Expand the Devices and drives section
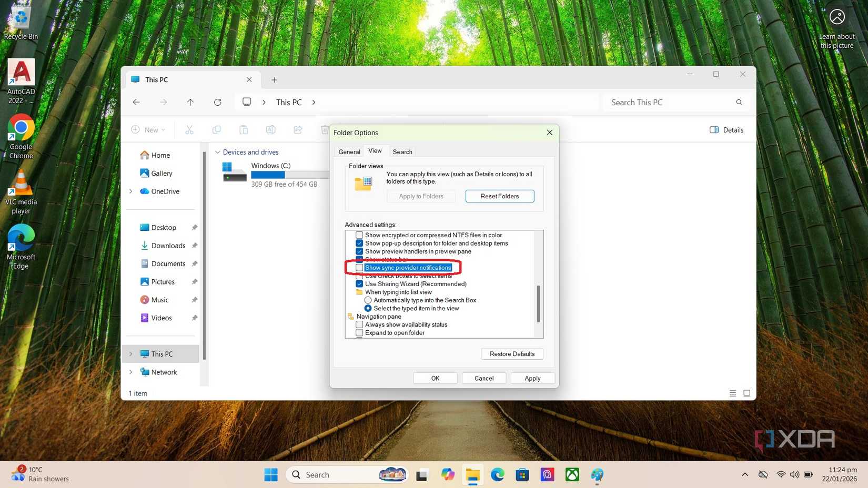 tap(217, 152)
